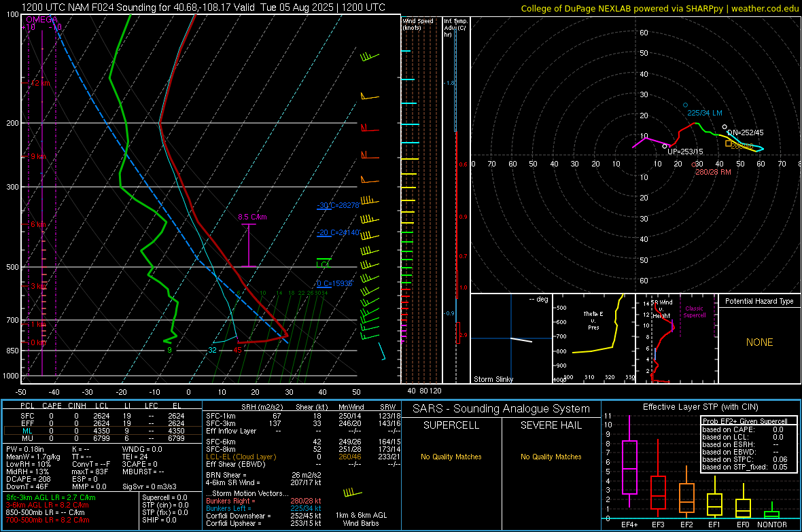Viewport: 802px width, 532px height.
Task: Click the Effective Layer STP (with CIN) title
Action: tap(700, 407)
